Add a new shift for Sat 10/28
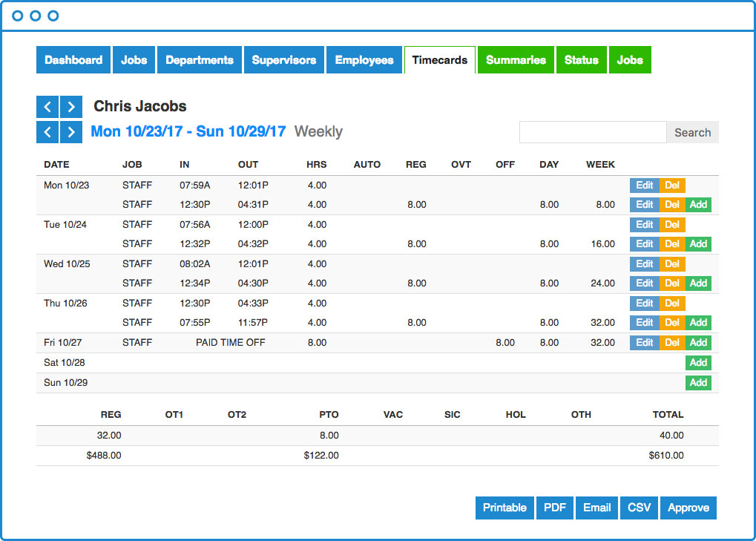 pos(698,362)
